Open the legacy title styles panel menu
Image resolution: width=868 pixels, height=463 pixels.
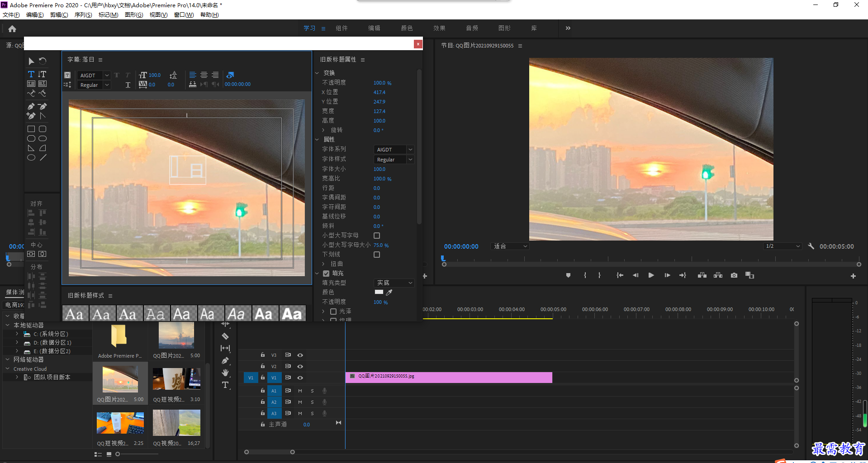[x=110, y=296]
